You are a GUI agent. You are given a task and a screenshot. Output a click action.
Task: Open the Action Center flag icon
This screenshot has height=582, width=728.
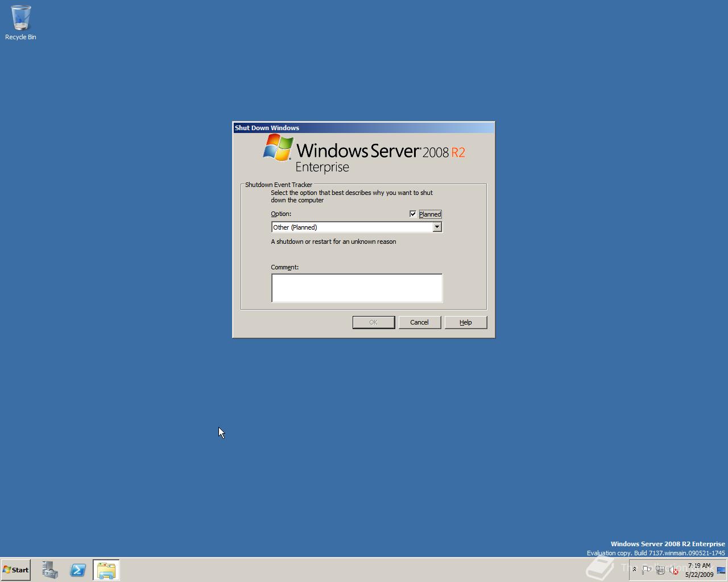[x=647, y=570]
